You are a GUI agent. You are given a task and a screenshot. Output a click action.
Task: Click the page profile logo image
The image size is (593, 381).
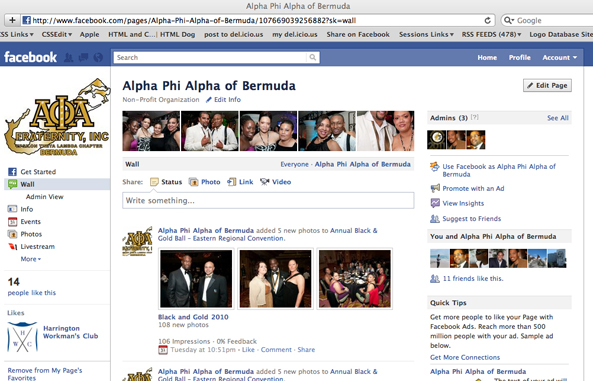[57, 117]
